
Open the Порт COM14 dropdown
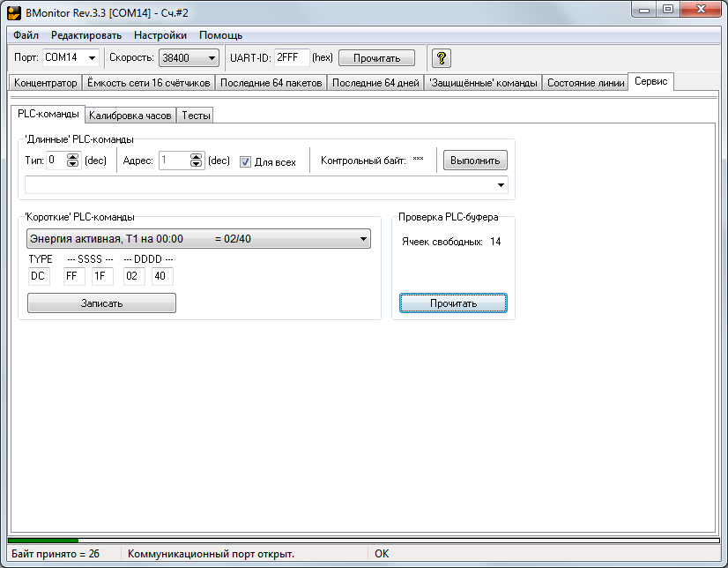(92, 57)
